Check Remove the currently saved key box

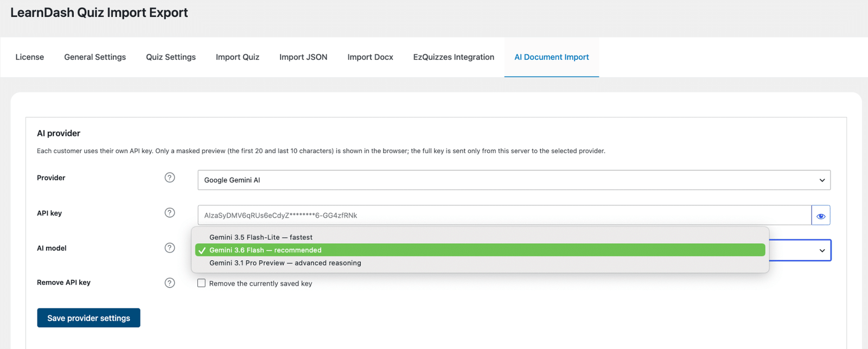pyautogui.click(x=201, y=283)
